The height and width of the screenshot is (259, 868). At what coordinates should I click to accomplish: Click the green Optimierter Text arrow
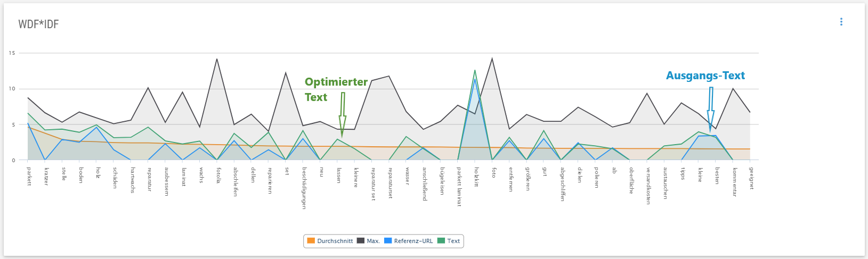point(343,114)
